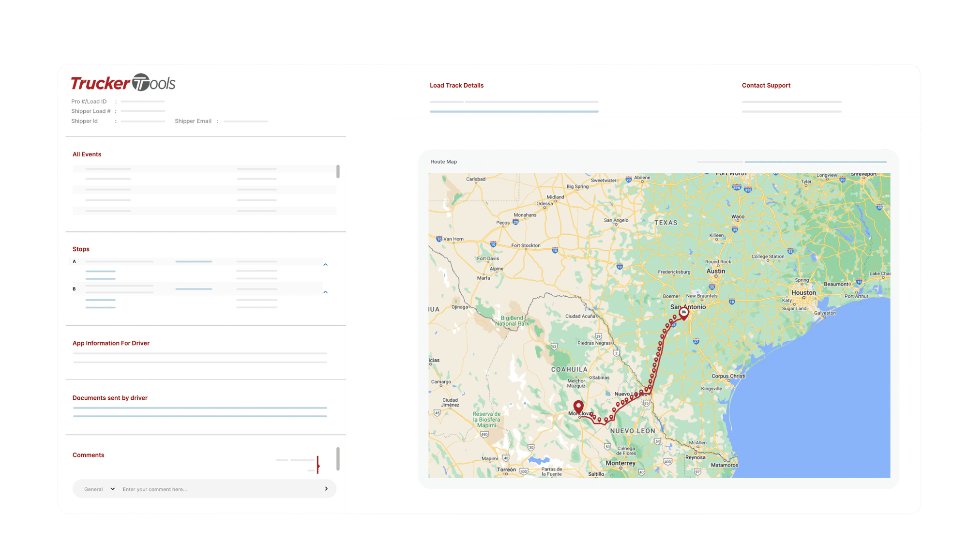Click the 'Shipper Id' label
The height and width of the screenshot is (560, 968).
coord(84,121)
